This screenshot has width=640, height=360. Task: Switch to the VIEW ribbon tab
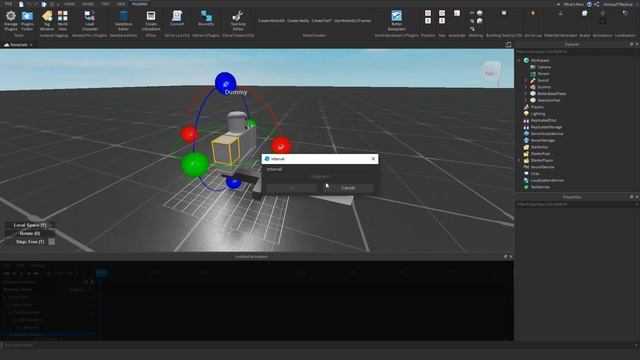(121, 4)
